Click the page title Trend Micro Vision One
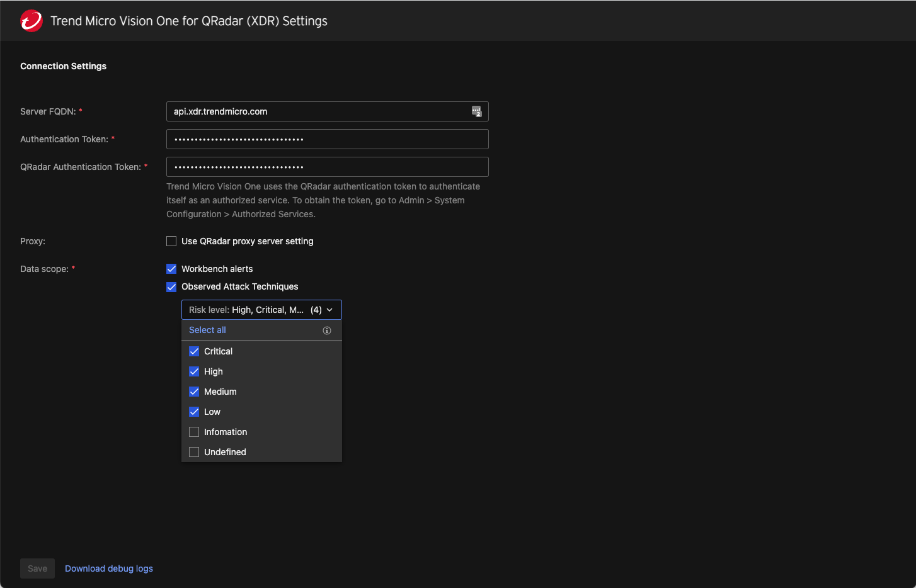The width and height of the screenshot is (916, 588). click(x=189, y=21)
